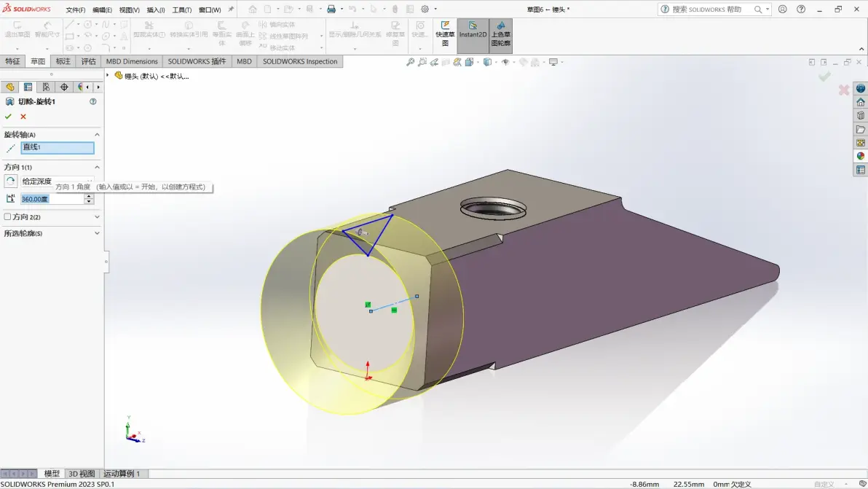Collapse the CommandManager ribbon chevron
868x489 pixels.
(861, 49)
